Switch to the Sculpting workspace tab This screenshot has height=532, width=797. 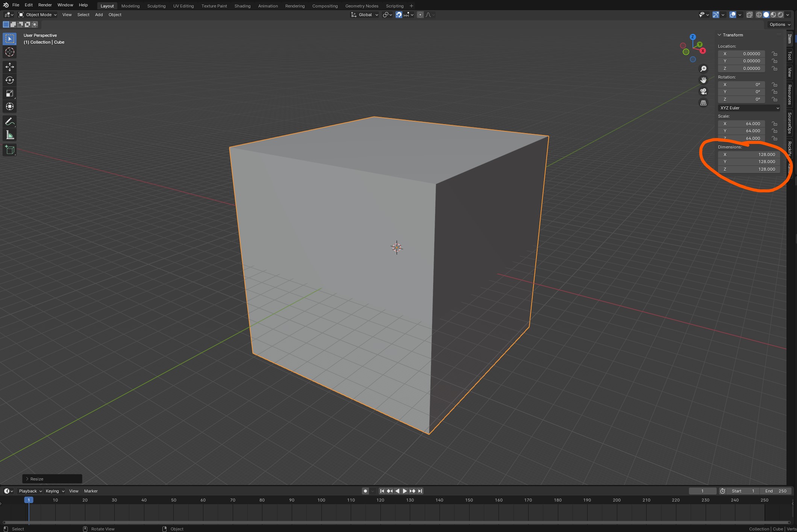tap(156, 6)
